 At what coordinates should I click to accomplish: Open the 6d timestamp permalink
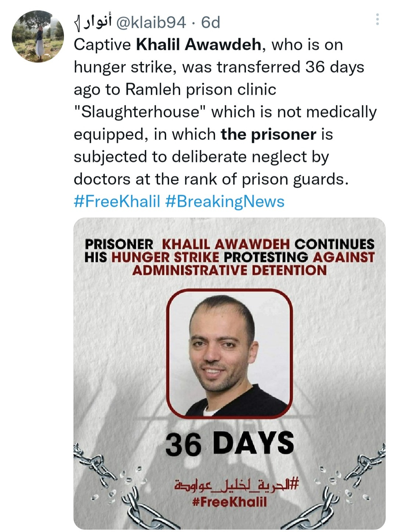[x=211, y=23]
